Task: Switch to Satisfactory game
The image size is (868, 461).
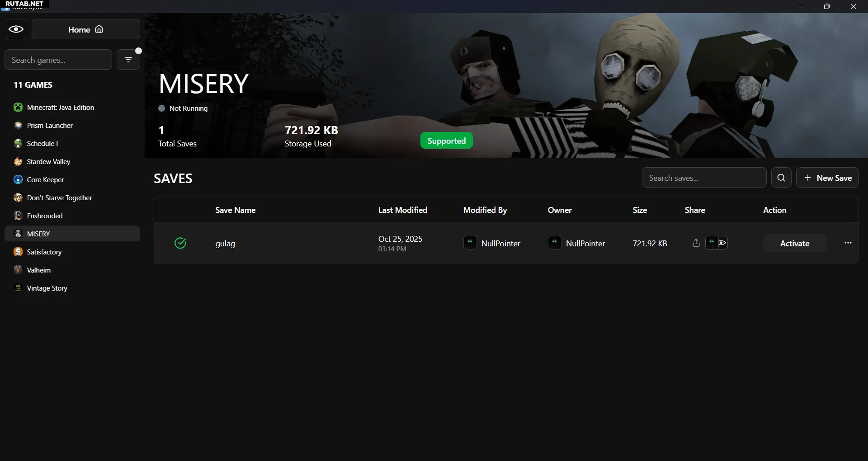Action: click(44, 252)
